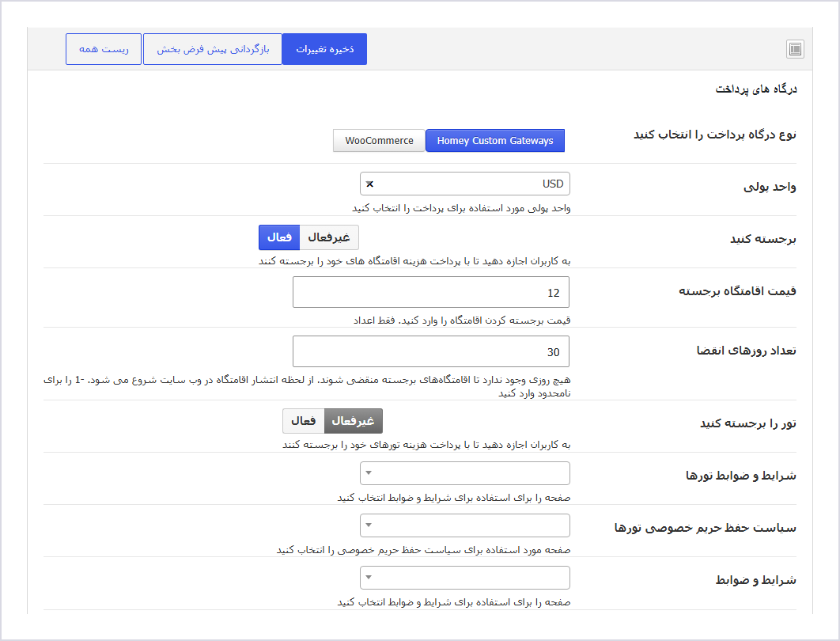Image resolution: width=840 pixels, height=641 pixels.
Task: Click ریست همه reset all button
Action: pos(104,49)
